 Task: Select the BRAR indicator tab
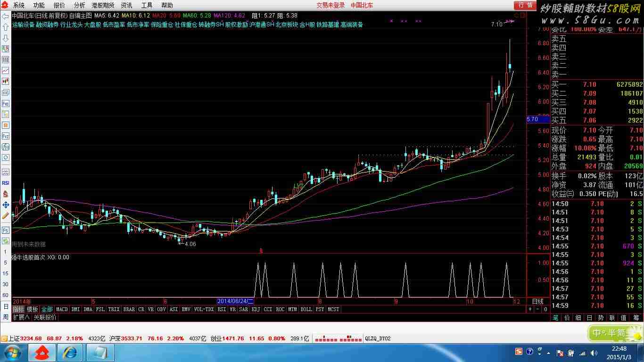[129, 309]
